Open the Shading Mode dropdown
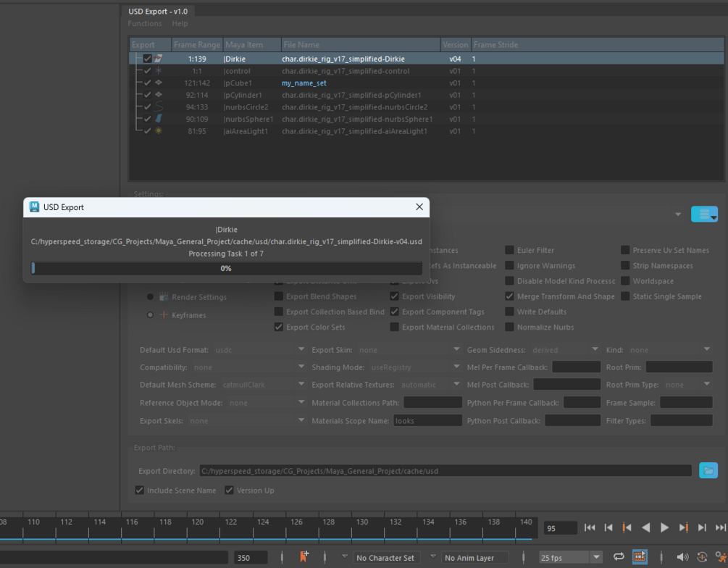The width and height of the screenshot is (728, 568). point(414,367)
